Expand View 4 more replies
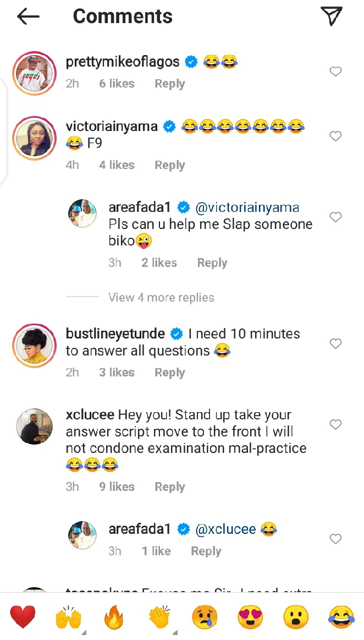 pyautogui.click(x=161, y=298)
